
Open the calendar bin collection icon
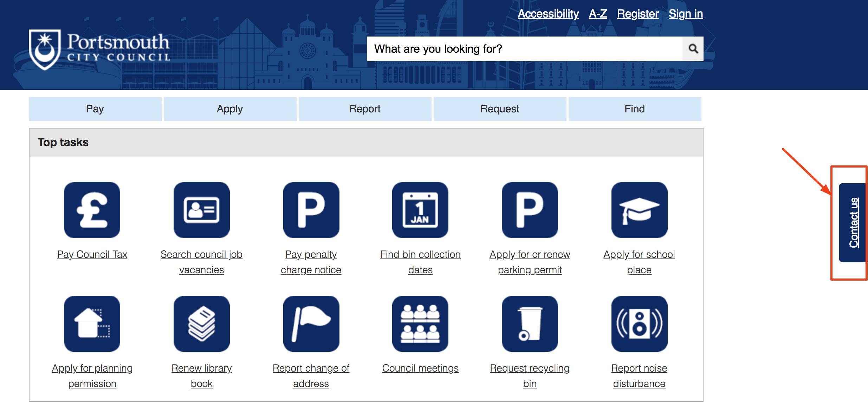420,210
